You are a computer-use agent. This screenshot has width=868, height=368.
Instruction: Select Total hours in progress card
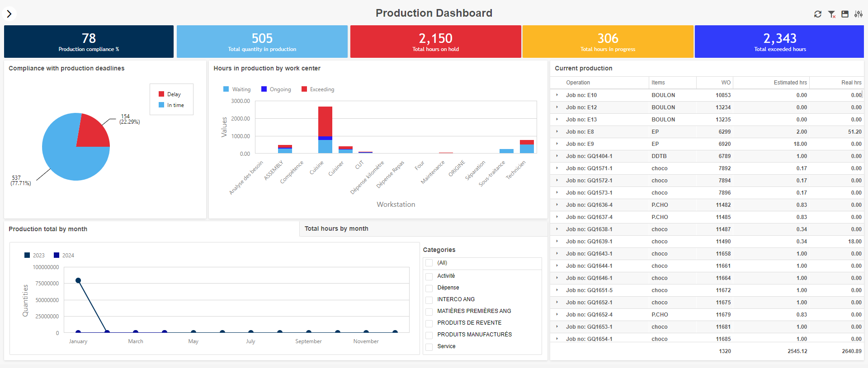608,42
